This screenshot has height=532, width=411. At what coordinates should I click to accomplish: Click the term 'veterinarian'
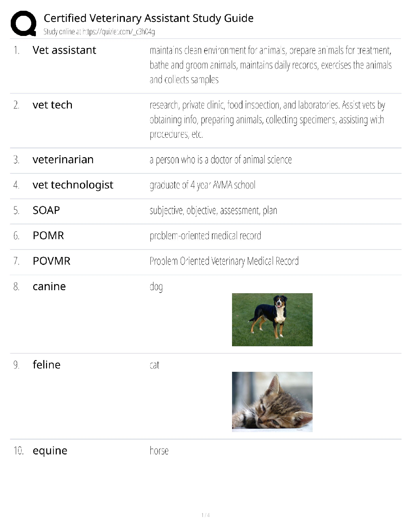pyautogui.click(x=63, y=160)
